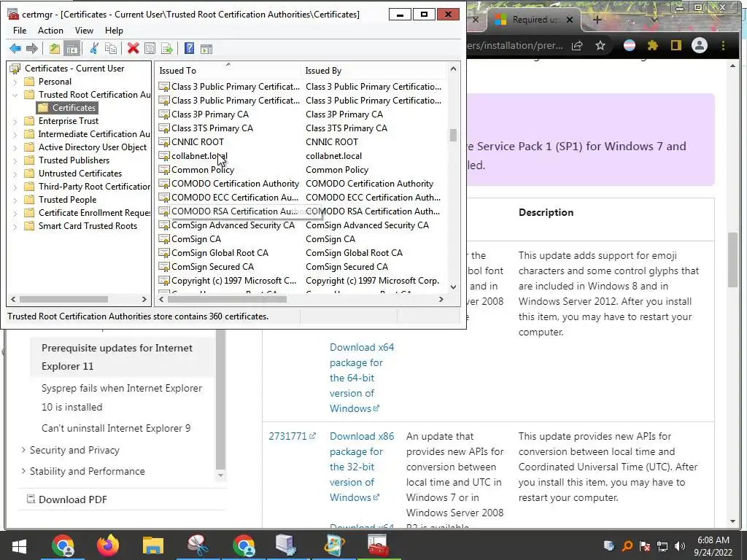Expand the Untrusted Certificates node
The image size is (747, 560).
[x=15, y=174]
